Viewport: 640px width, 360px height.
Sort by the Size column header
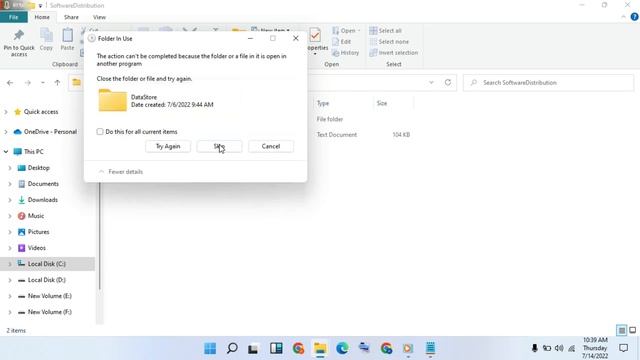pyautogui.click(x=382, y=103)
